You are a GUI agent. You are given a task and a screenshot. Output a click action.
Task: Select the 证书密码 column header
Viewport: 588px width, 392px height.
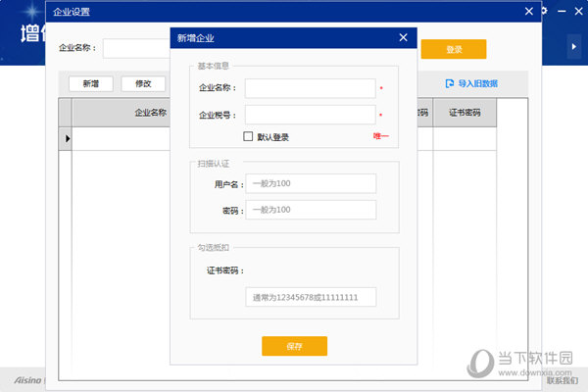tap(465, 113)
